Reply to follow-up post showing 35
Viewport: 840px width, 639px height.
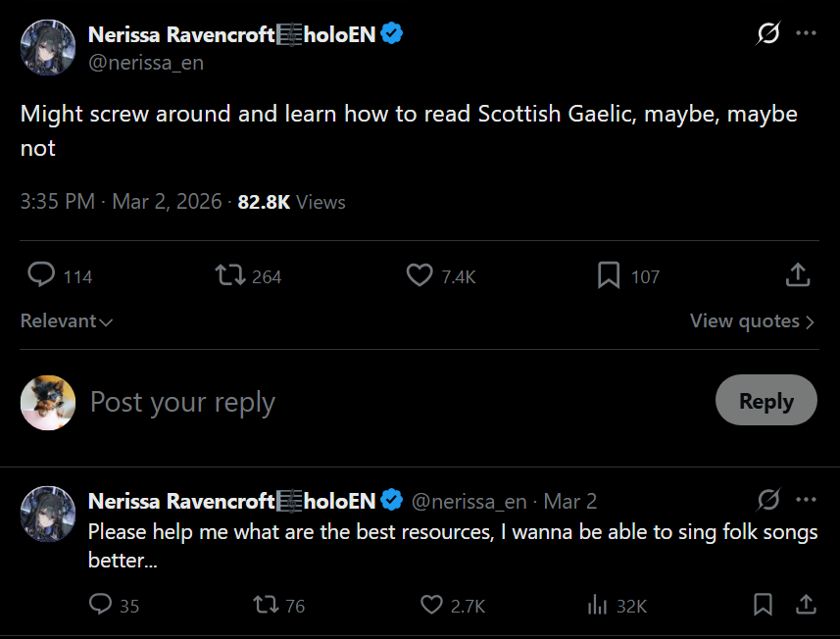(114, 606)
